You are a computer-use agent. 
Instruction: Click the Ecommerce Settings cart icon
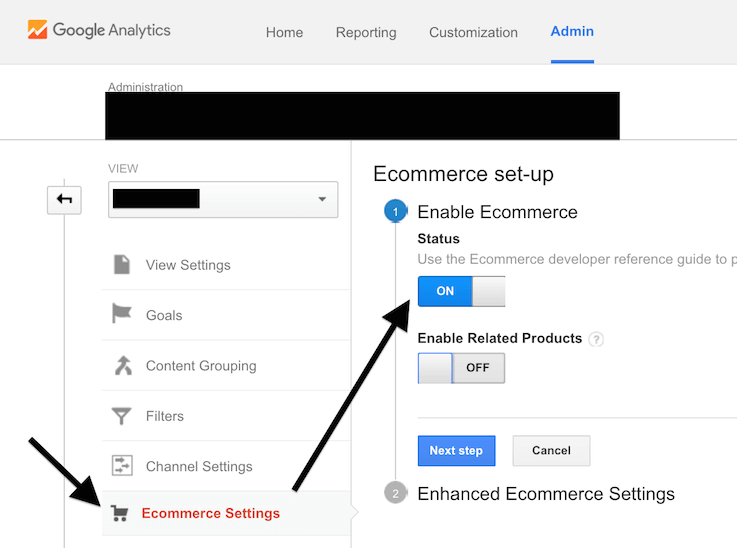pyautogui.click(x=119, y=513)
